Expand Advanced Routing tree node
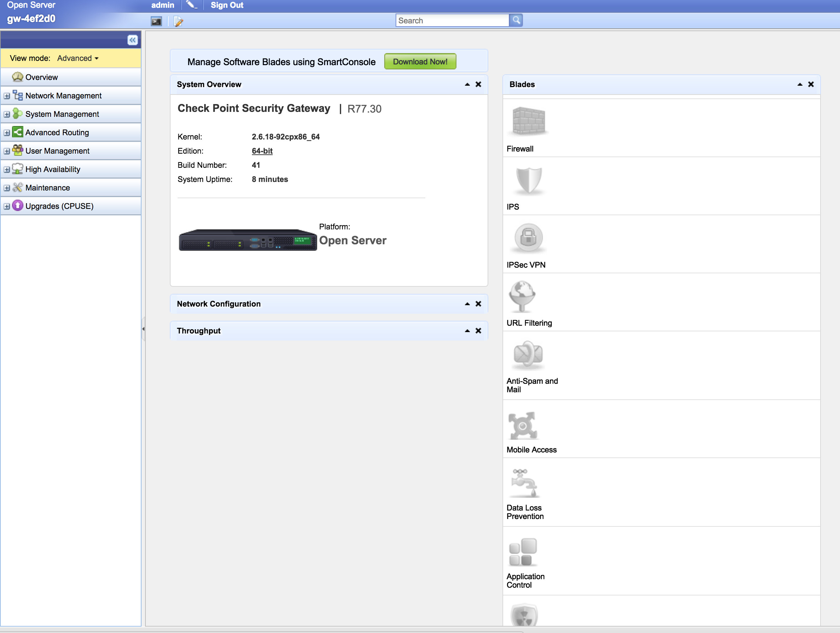This screenshot has width=840, height=633. (6, 133)
